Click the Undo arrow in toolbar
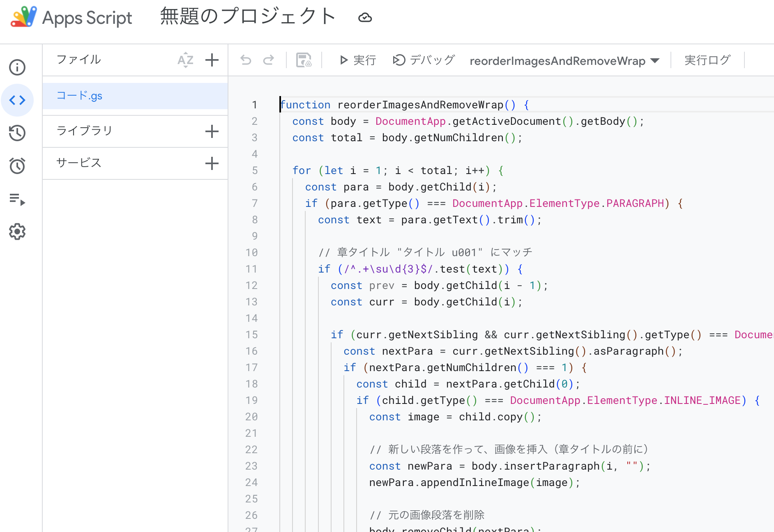Viewport: 774px width, 532px height. [x=246, y=60]
